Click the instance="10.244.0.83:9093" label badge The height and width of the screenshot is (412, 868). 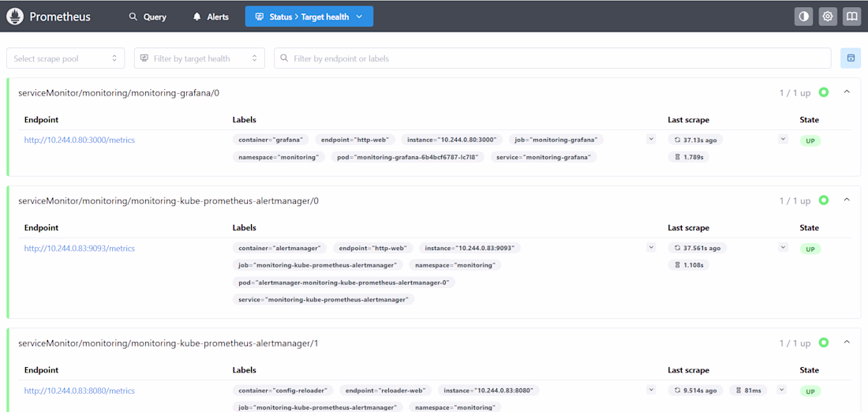(x=470, y=248)
